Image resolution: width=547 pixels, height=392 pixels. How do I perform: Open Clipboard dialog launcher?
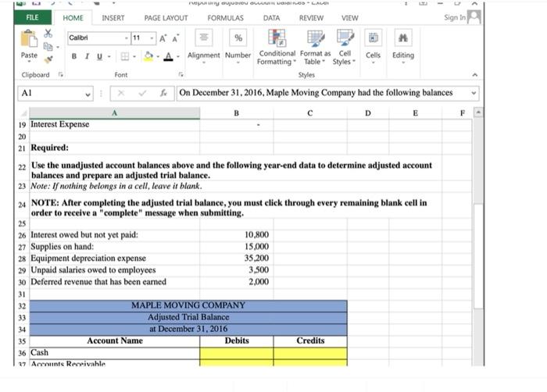[x=60, y=75]
